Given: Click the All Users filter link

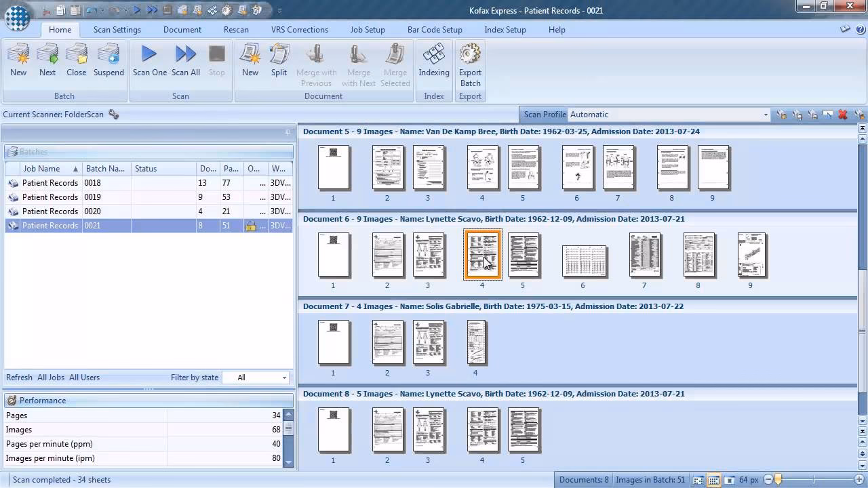Looking at the screenshot, I should coord(84,378).
